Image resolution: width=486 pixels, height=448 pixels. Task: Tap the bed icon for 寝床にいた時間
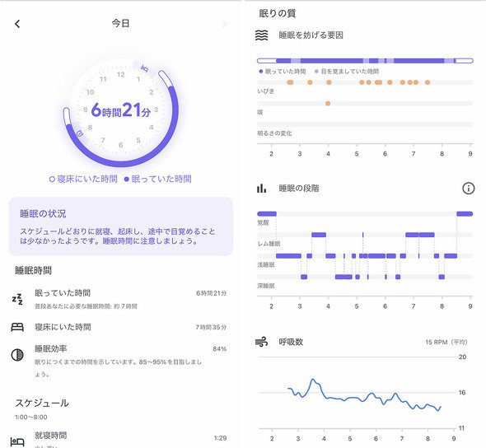17,327
